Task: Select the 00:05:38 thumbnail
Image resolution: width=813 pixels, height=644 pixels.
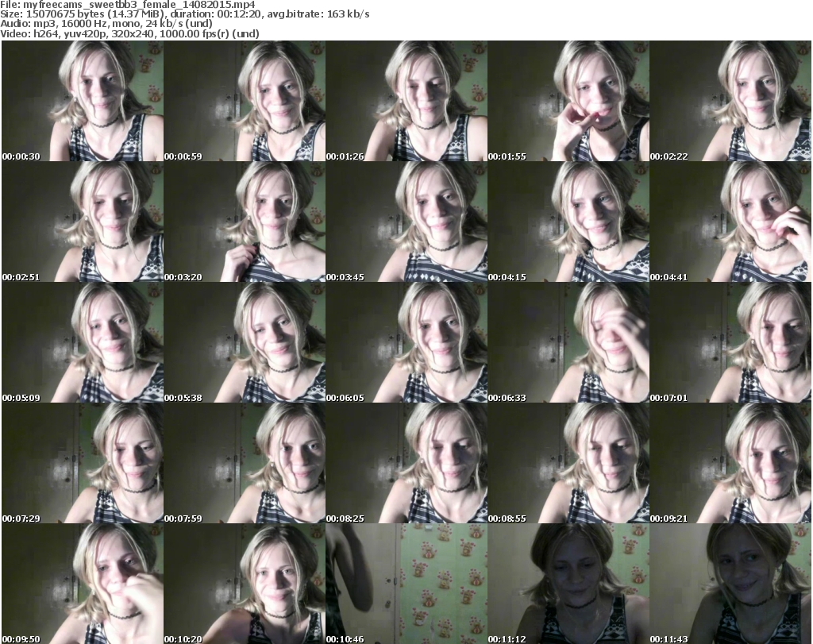Action: [x=245, y=343]
